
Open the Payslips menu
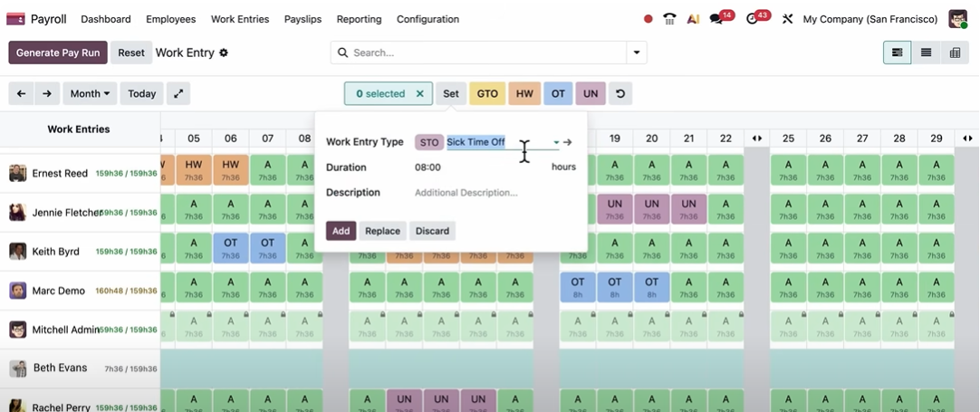point(303,19)
